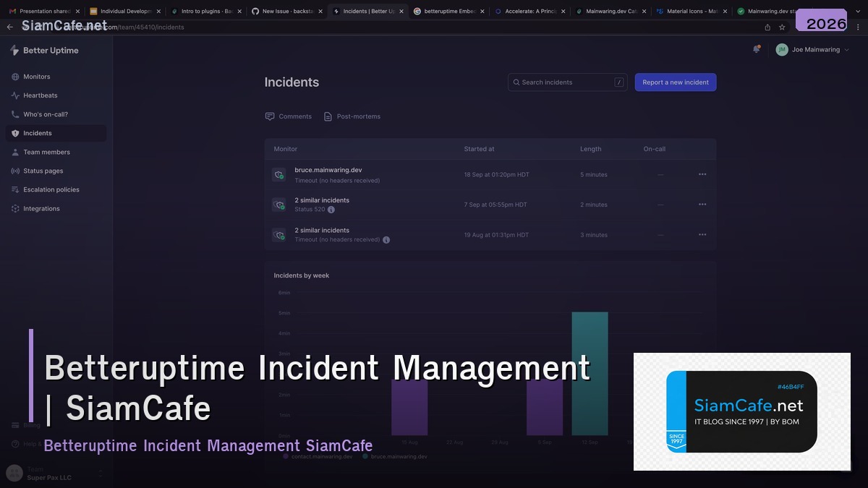This screenshot has height=488, width=868.
Task: Open notifications via the bell icon
Action: tap(757, 49)
